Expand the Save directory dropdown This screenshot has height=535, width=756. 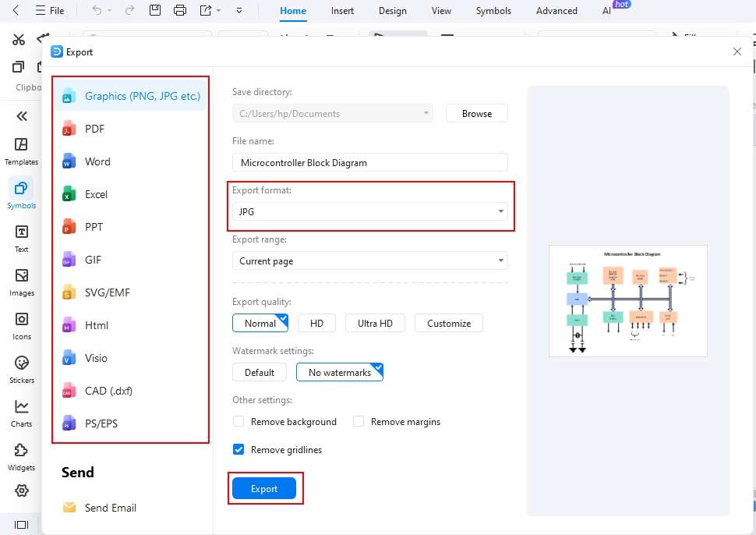[x=426, y=112]
